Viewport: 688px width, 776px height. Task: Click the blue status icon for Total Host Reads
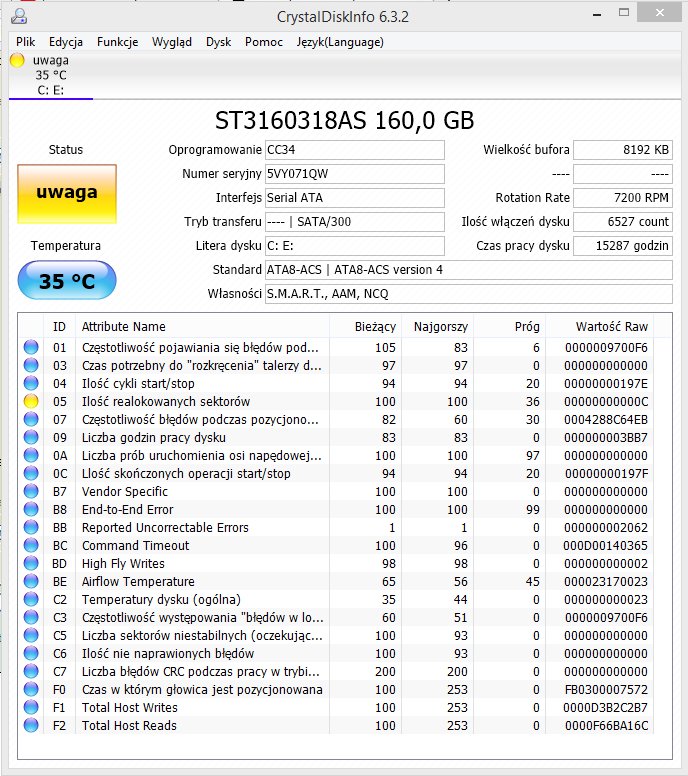(31, 726)
